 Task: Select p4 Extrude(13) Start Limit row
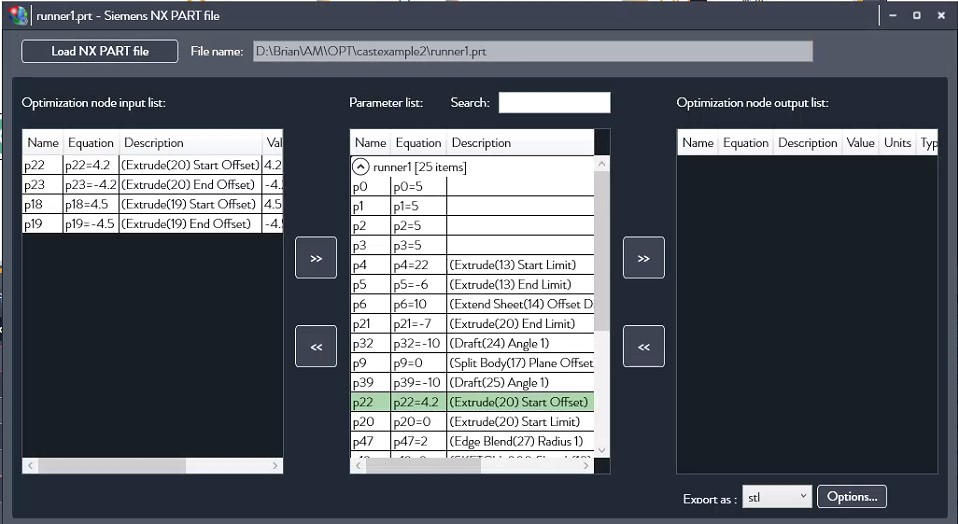472,264
